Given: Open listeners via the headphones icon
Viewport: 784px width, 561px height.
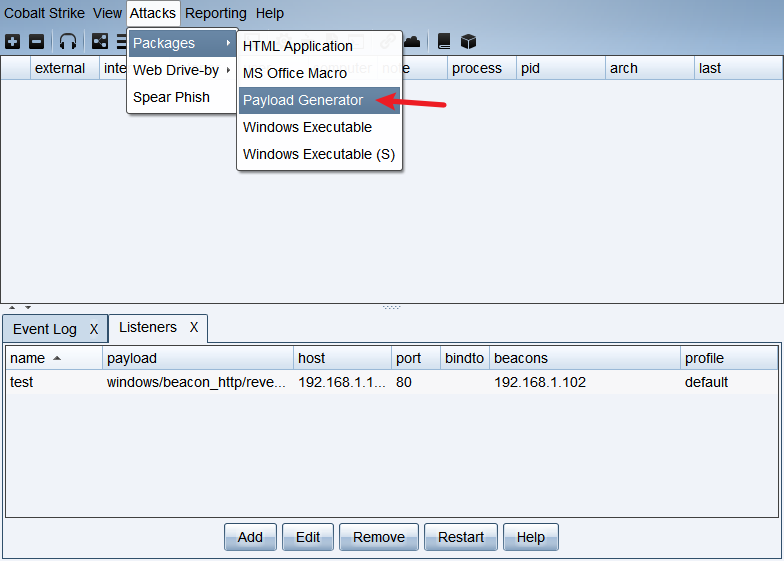Looking at the screenshot, I should point(68,42).
